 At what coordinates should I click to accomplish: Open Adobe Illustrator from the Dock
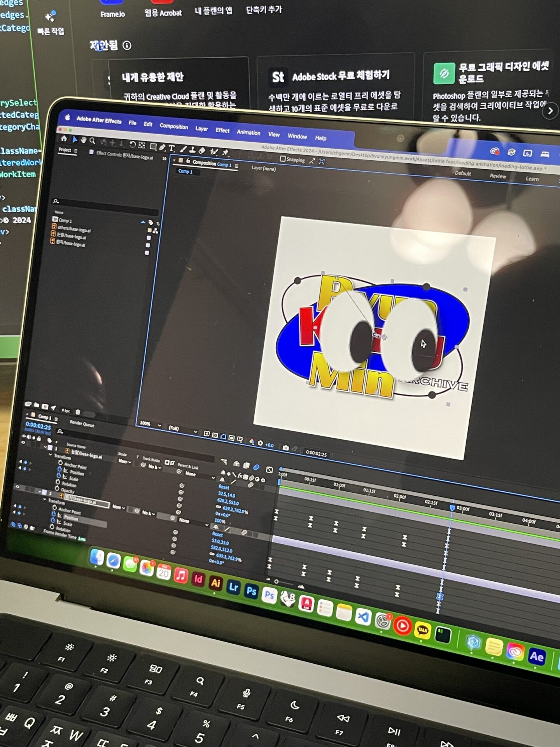click(x=215, y=583)
